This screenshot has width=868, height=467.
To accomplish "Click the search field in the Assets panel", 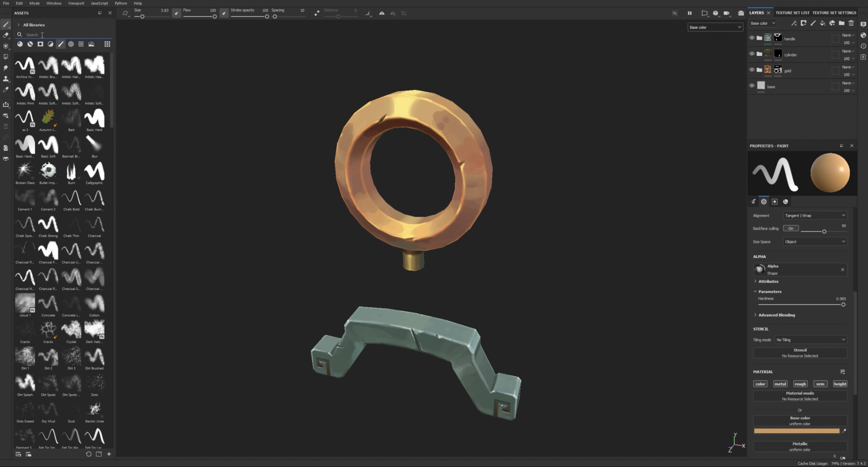I will pyautogui.click(x=58, y=35).
